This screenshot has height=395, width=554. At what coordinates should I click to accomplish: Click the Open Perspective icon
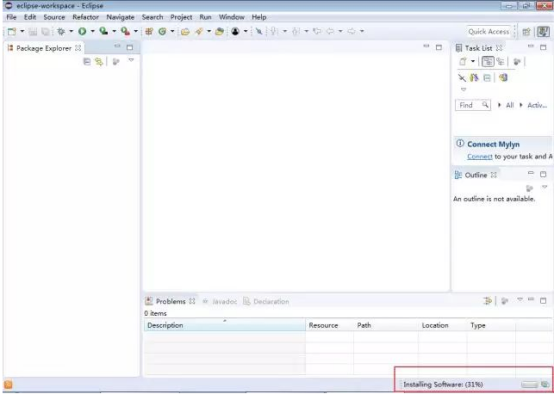click(x=526, y=31)
